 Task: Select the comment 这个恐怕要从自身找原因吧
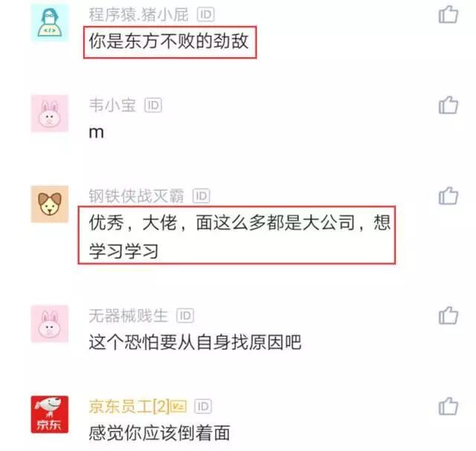pos(195,343)
